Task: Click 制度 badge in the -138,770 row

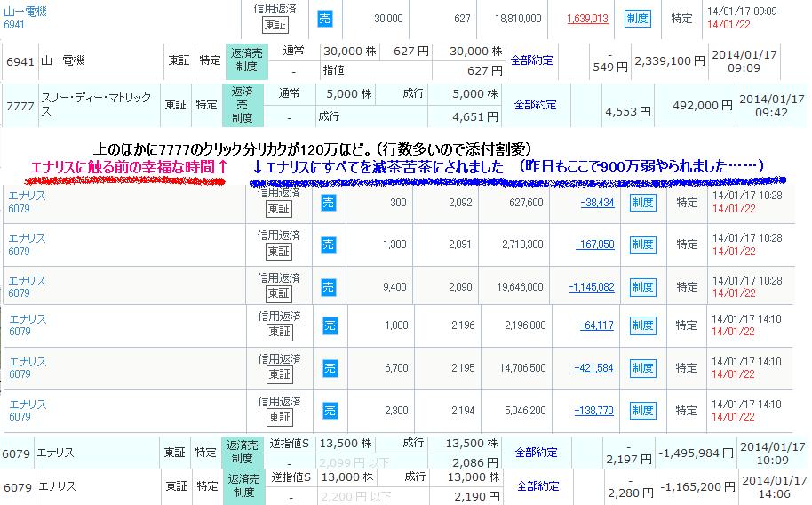Action: [642, 411]
